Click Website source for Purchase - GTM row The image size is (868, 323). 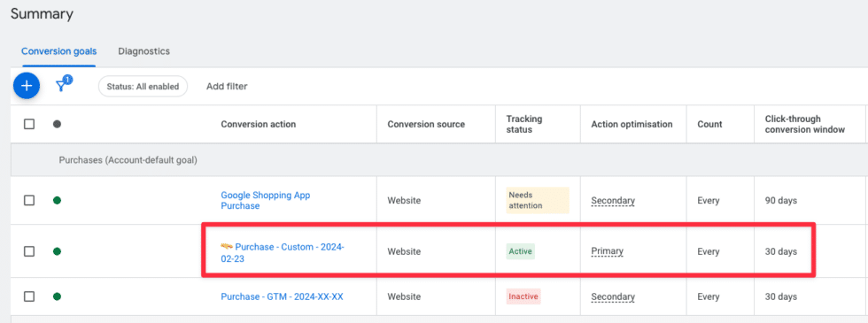click(x=404, y=296)
